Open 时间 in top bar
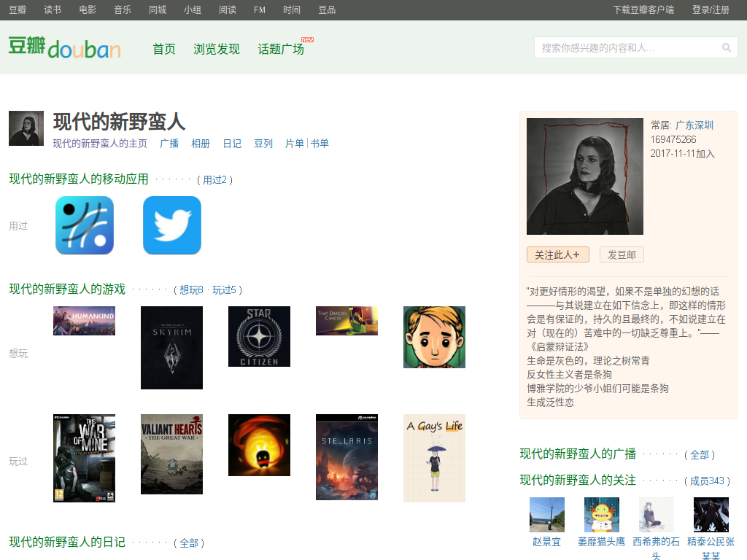Image resolution: width=747 pixels, height=560 pixels. (292, 10)
